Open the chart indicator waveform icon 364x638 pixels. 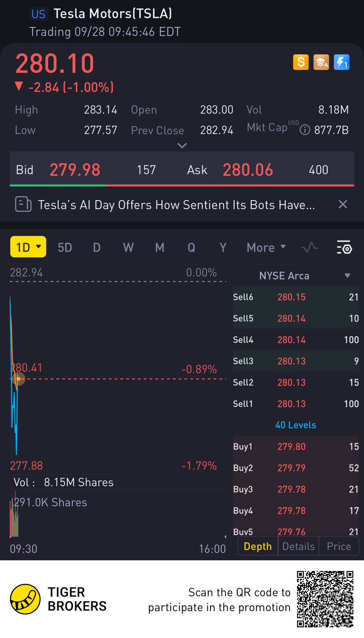(309, 248)
